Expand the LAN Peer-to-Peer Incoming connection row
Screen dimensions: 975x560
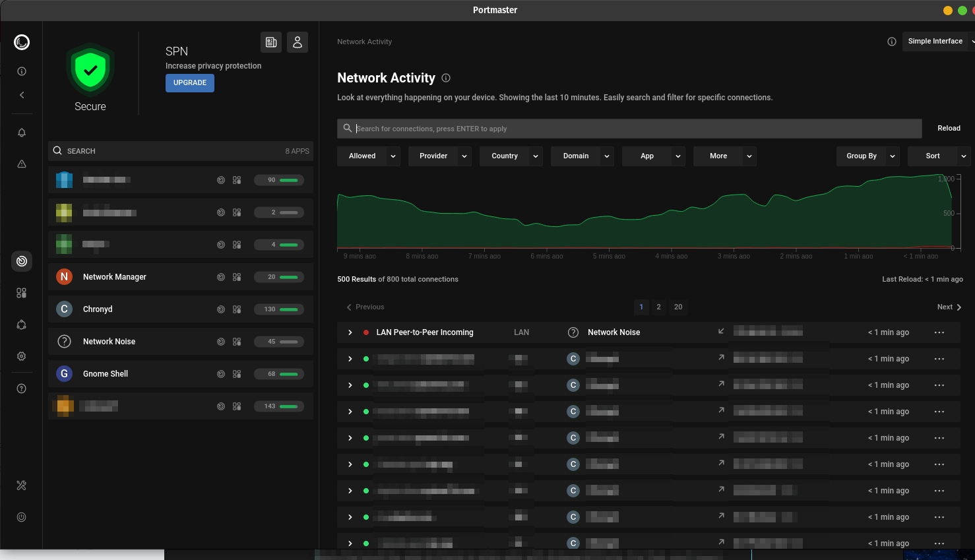click(x=350, y=332)
